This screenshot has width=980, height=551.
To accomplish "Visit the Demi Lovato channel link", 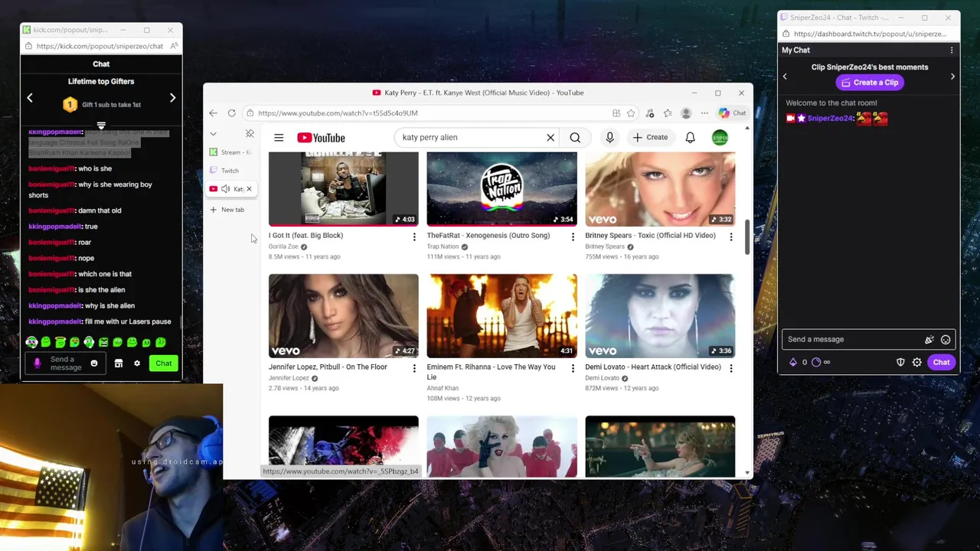I will pos(602,378).
